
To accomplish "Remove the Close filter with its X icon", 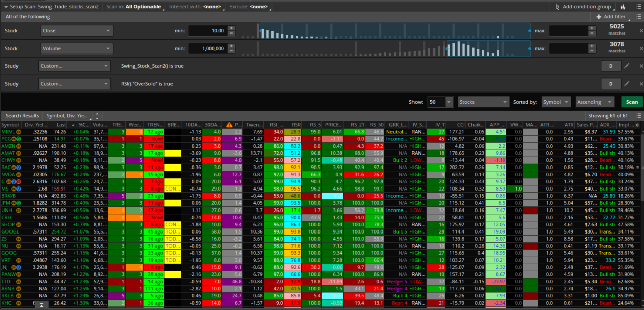I will point(641,31).
